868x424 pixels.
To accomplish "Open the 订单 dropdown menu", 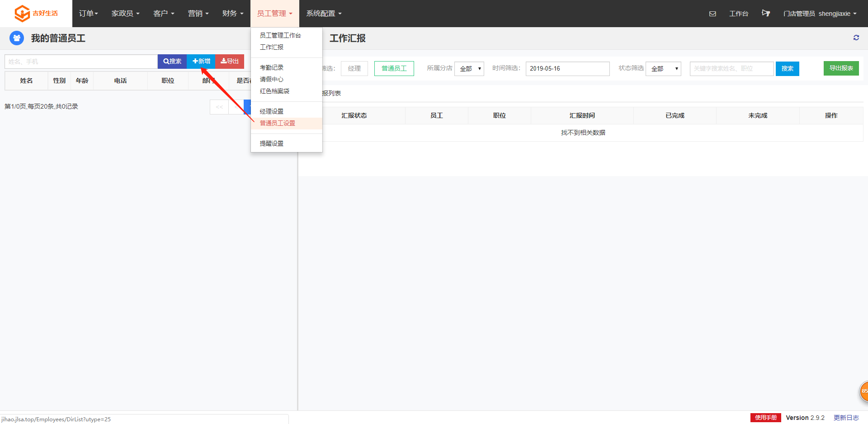I will 88,14.
